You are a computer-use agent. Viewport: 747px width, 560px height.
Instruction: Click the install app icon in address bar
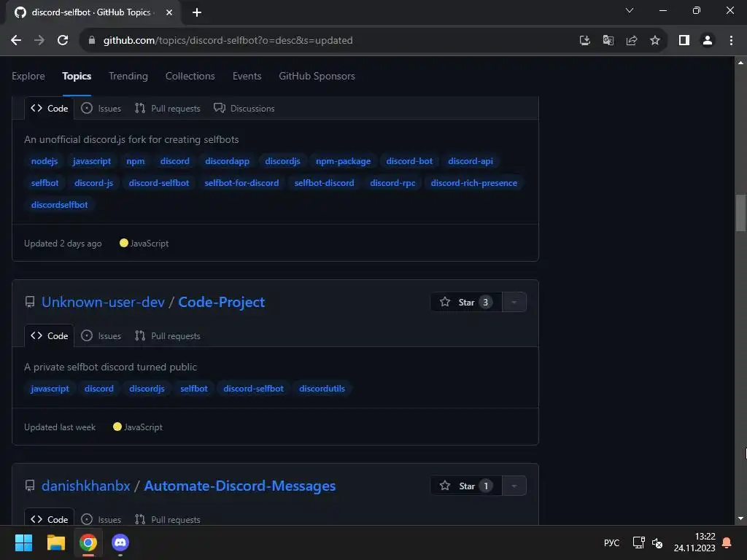click(x=584, y=41)
